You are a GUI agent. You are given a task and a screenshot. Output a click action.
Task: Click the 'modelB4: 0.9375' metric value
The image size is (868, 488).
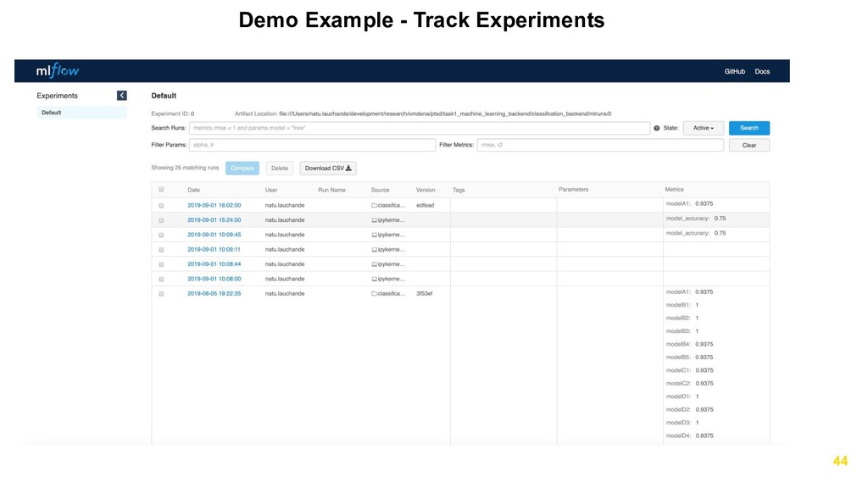690,345
